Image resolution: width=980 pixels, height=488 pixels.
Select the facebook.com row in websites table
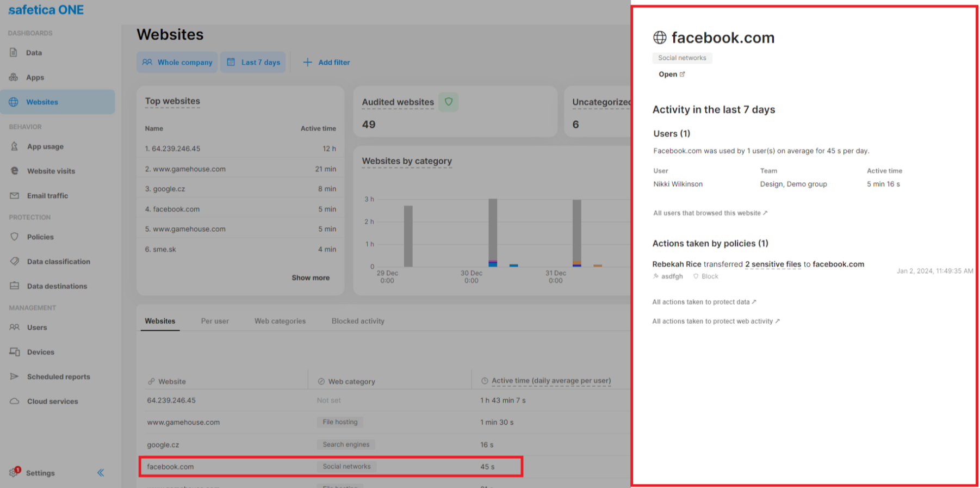click(331, 467)
